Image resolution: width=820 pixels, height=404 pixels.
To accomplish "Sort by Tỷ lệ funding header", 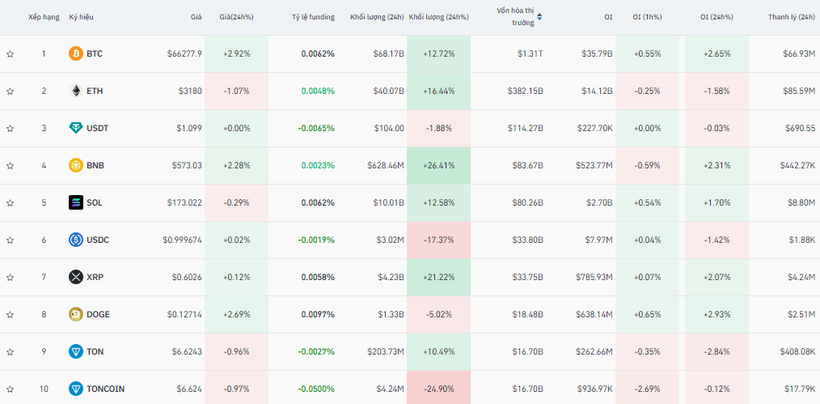I will coord(313,17).
